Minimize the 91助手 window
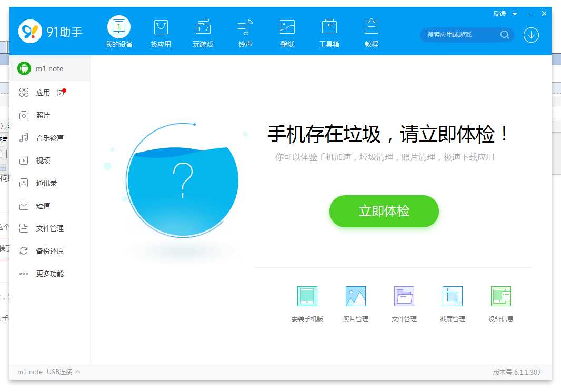Screen dimensions: 561x392 pyautogui.click(x=529, y=14)
